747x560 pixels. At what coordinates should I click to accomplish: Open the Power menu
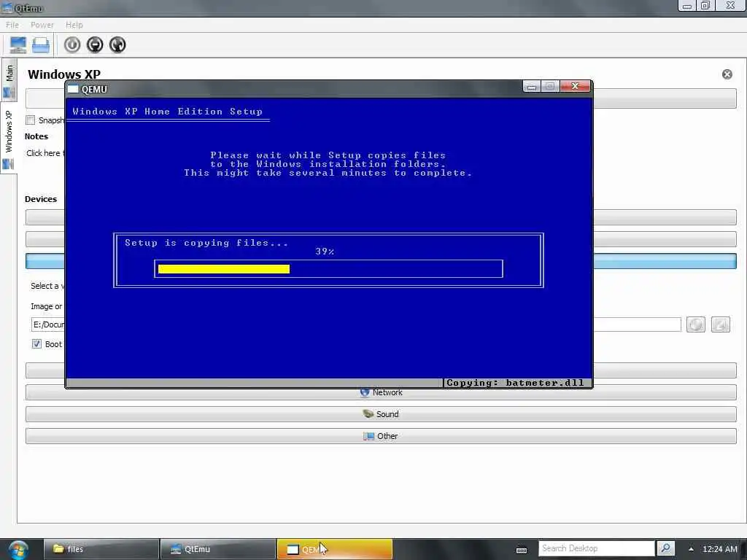[42, 25]
